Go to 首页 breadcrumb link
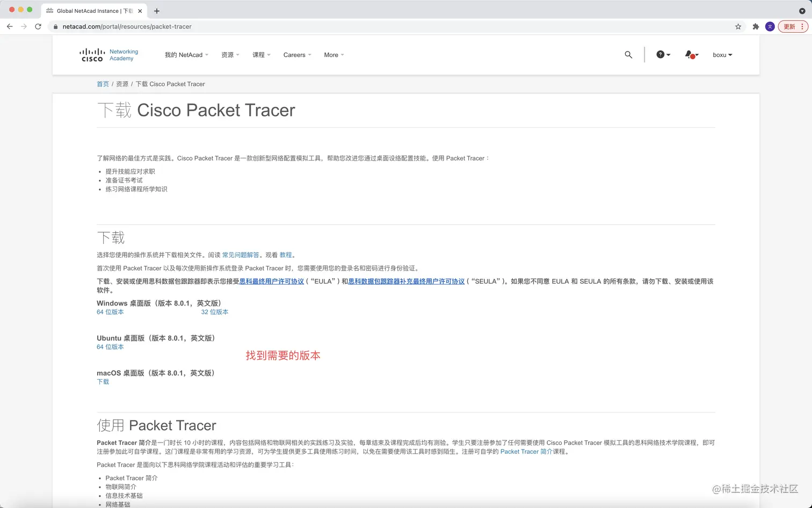 pyautogui.click(x=103, y=84)
